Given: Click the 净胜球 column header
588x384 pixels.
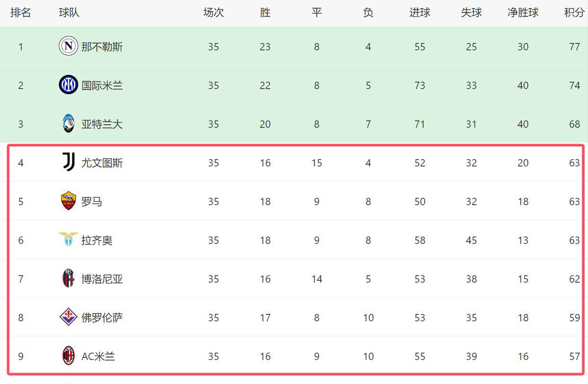Looking at the screenshot, I should 523,13.
